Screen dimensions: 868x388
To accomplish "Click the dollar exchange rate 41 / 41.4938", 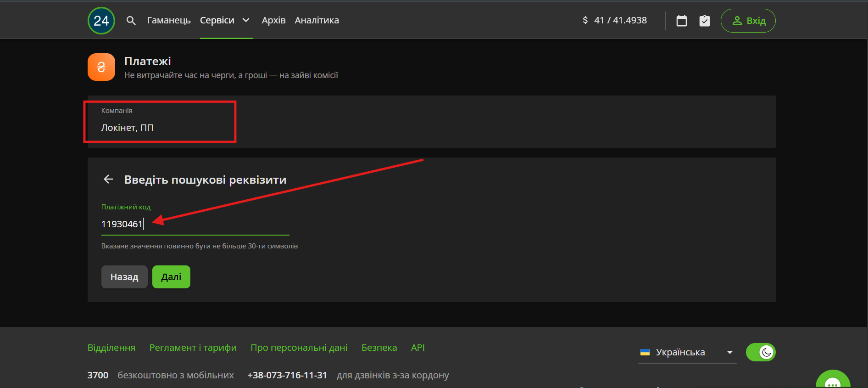I will coord(615,20).
